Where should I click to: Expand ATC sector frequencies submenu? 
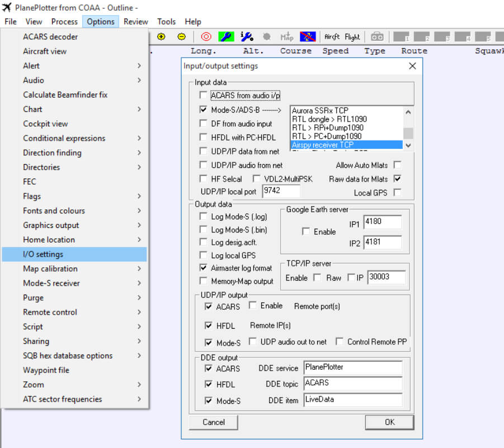tap(74, 399)
